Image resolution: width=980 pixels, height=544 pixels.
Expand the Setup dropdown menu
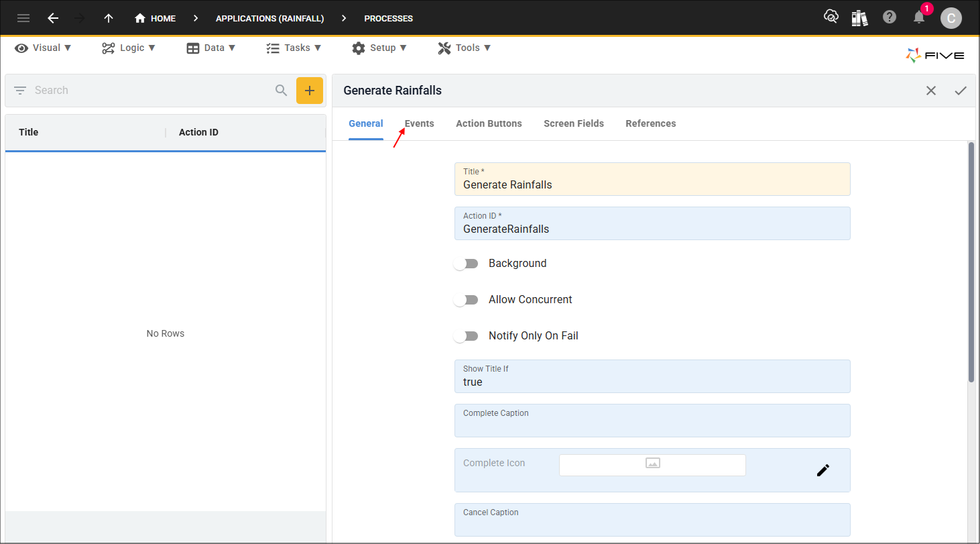(379, 48)
